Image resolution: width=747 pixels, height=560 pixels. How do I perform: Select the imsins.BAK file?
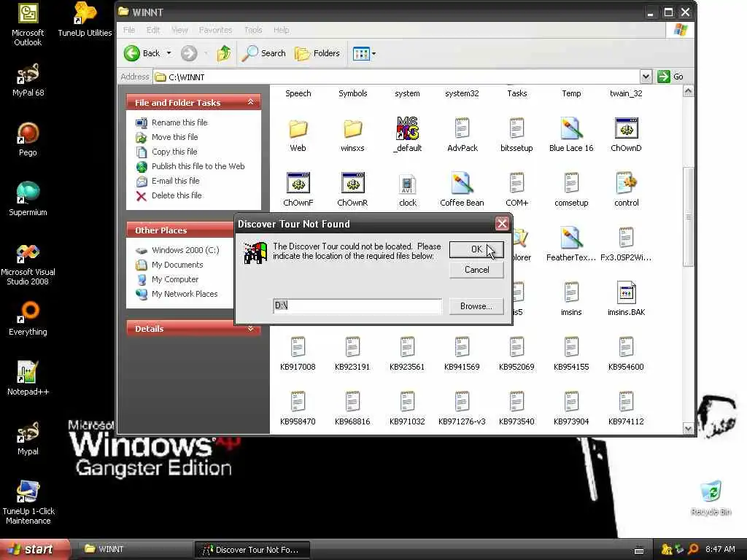[x=626, y=299]
